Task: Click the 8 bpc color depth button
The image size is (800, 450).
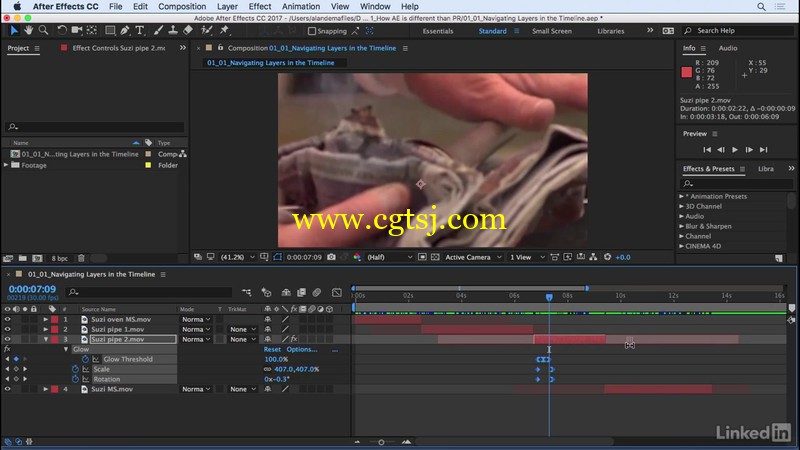Action: point(59,258)
